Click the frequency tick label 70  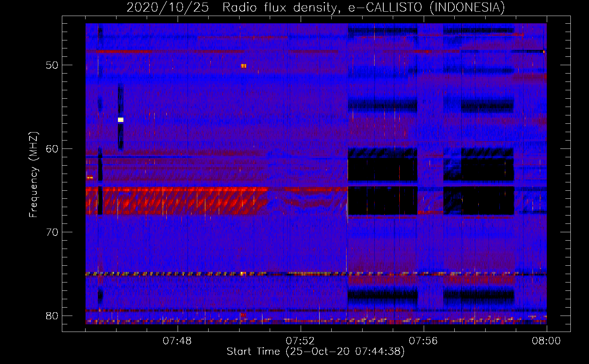52,232
